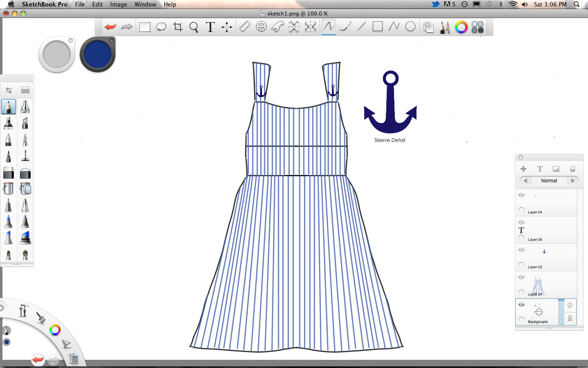
Task: Click the Layer 06 radio marker
Action: click(x=521, y=237)
